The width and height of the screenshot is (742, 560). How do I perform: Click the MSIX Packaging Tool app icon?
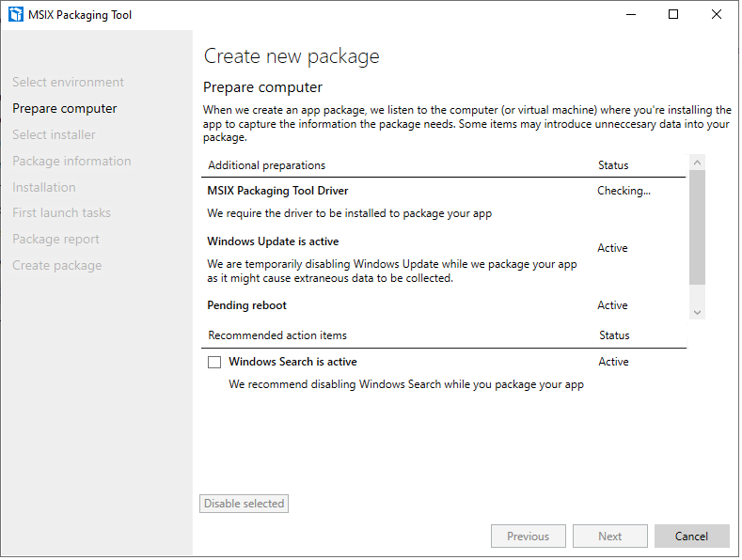click(x=15, y=15)
